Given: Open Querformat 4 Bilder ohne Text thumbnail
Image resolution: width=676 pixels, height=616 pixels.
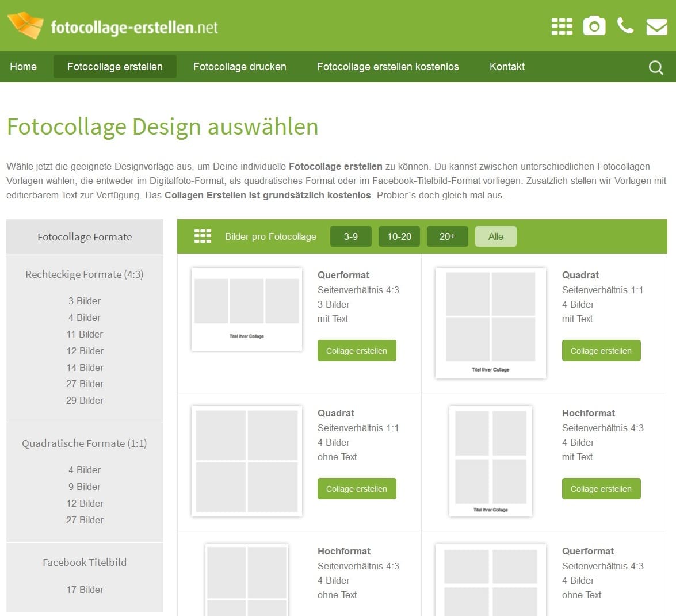Looking at the screenshot, I should coord(491,580).
